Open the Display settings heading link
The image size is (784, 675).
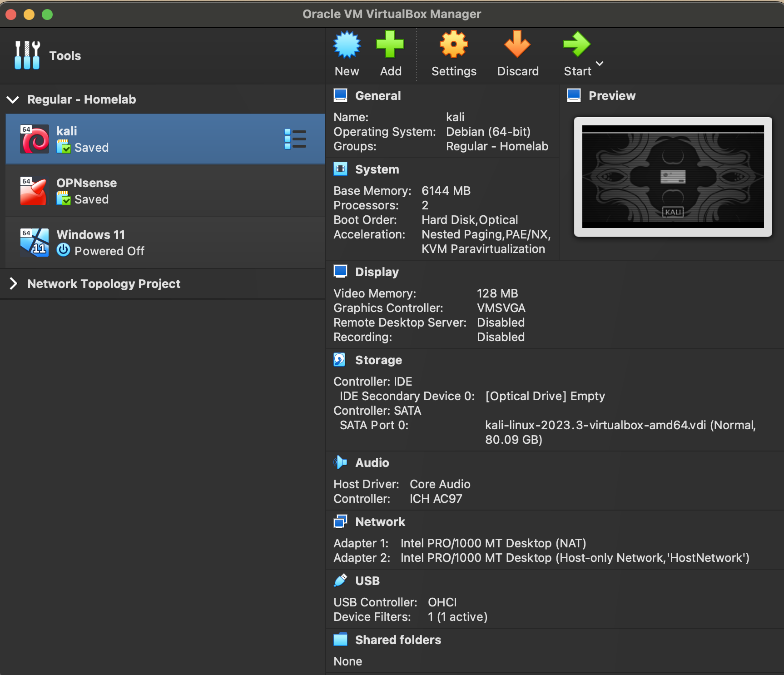(377, 272)
